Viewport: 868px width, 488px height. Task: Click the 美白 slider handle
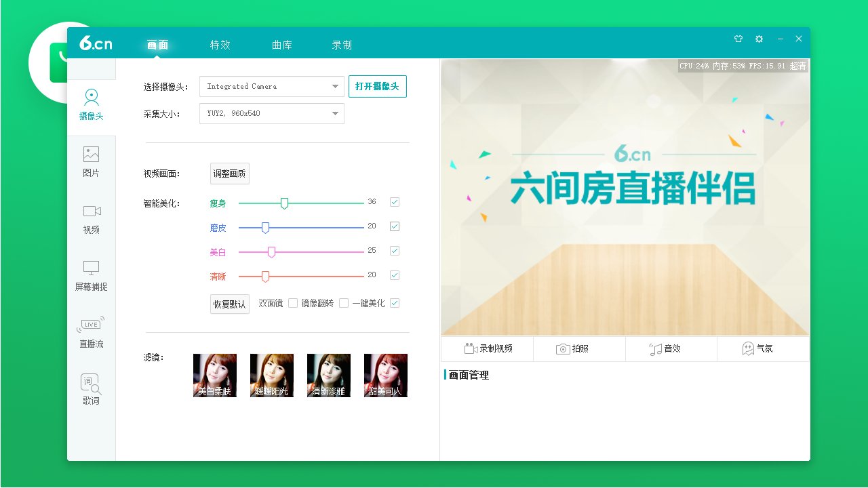click(271, 252)
